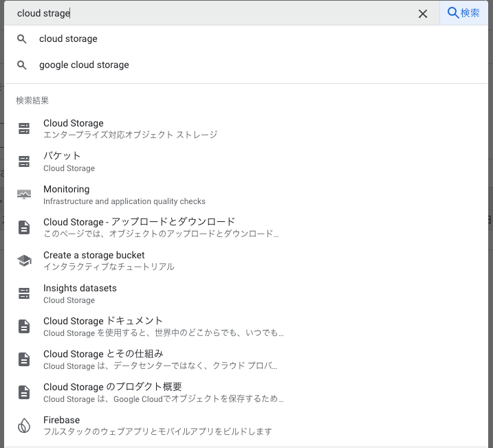Click magnifier icon beside 'google cloud storage'
Viewport: 493px width, 448px height.
click(x=22, y=65)
